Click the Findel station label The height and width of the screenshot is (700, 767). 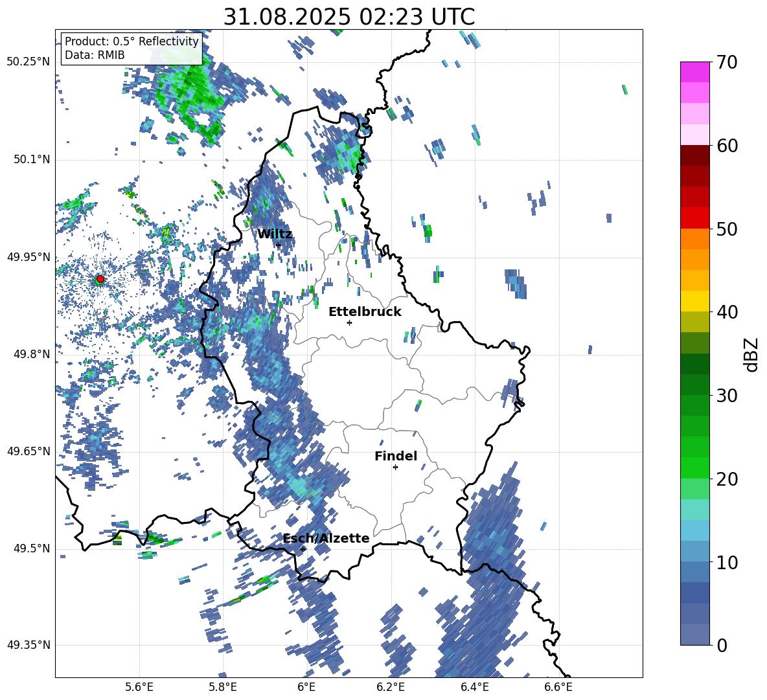(396, 456)
